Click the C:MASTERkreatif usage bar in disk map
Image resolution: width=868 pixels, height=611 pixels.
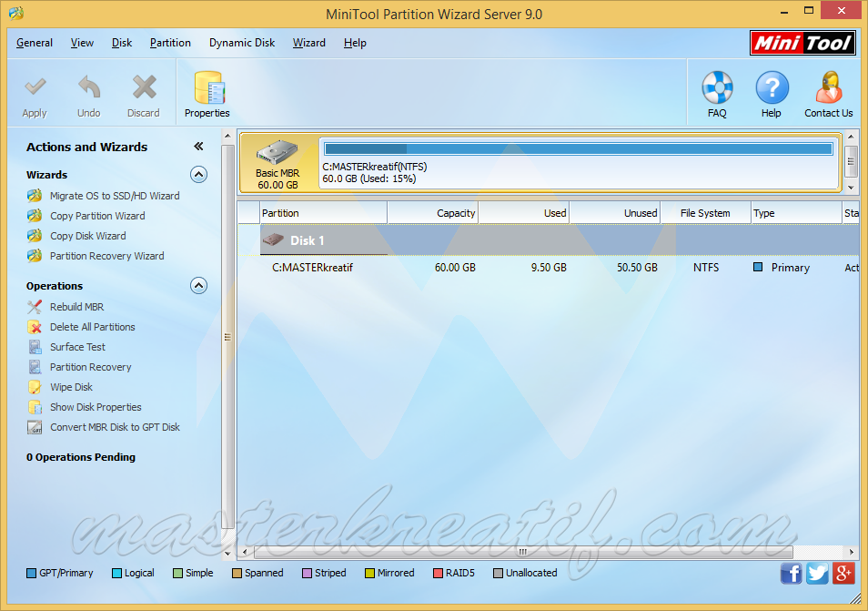tap(579, 148)
